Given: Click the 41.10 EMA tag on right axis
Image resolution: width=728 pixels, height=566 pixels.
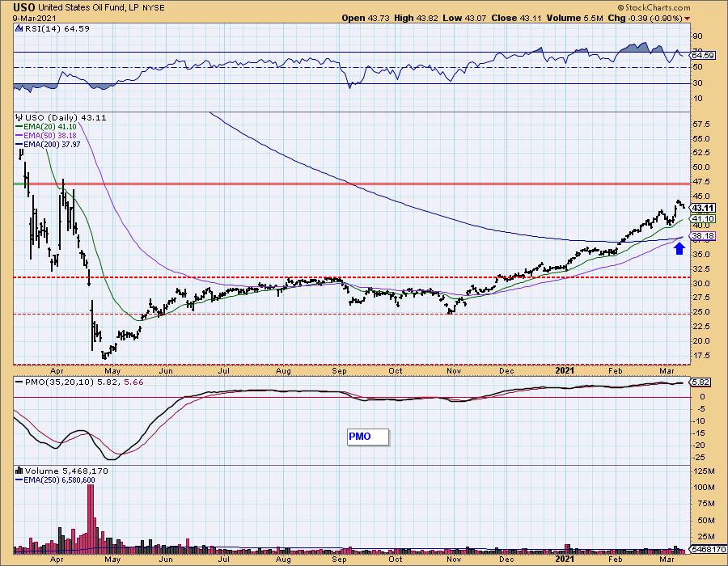Looking at the screenshot, I should point(703,218).
